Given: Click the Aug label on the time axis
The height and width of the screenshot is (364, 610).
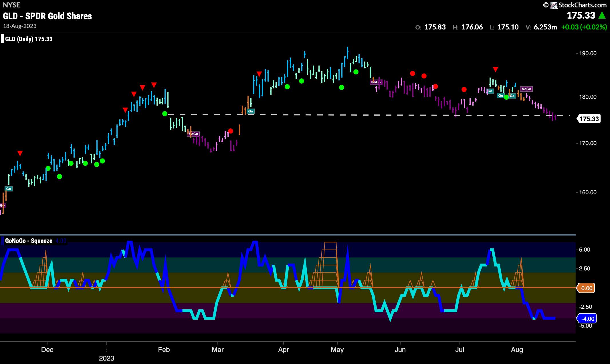Looking at the screenshot, I should 517,350.
